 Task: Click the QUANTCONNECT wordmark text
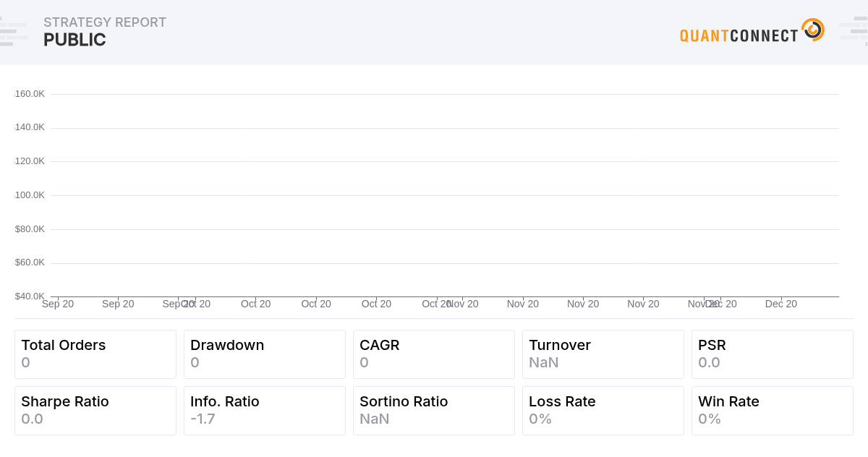[739, 35]
